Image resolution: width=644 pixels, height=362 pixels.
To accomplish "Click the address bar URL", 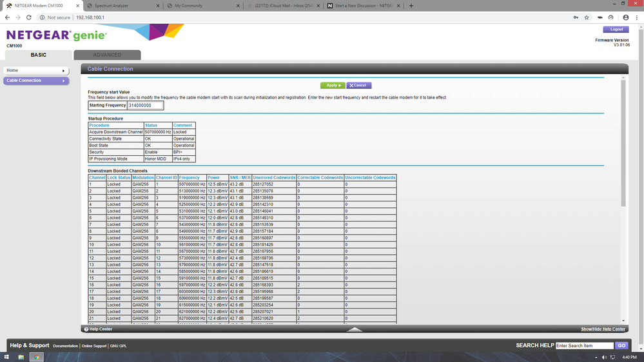I will tap(90, 17).
